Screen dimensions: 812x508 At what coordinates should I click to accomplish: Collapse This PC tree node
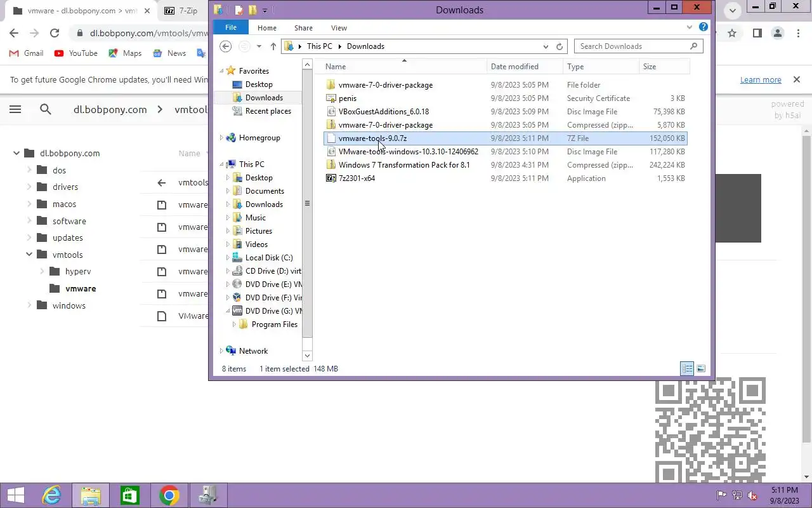pos(222,164)
